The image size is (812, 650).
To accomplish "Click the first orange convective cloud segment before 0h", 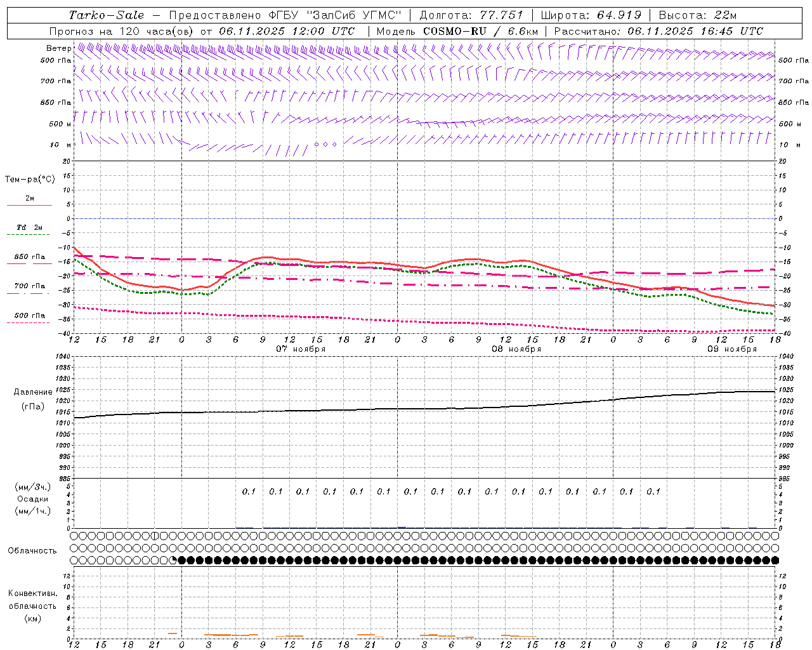I will click(x=173, y=633).
